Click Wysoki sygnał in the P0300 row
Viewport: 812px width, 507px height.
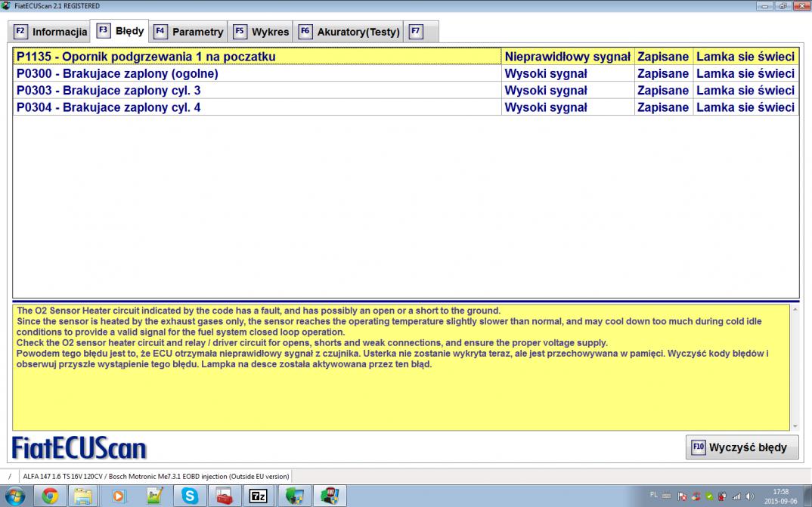pos(568,73)
